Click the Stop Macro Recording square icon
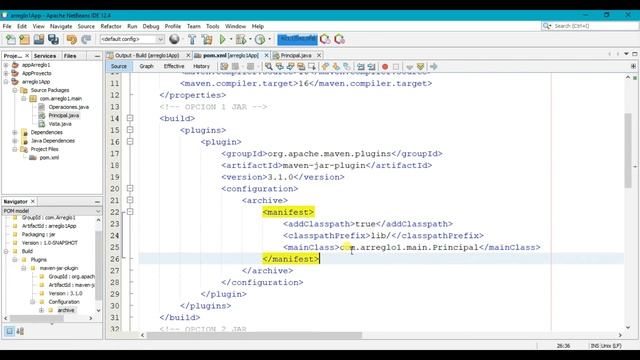640x360 pixels. click(396, 66)
